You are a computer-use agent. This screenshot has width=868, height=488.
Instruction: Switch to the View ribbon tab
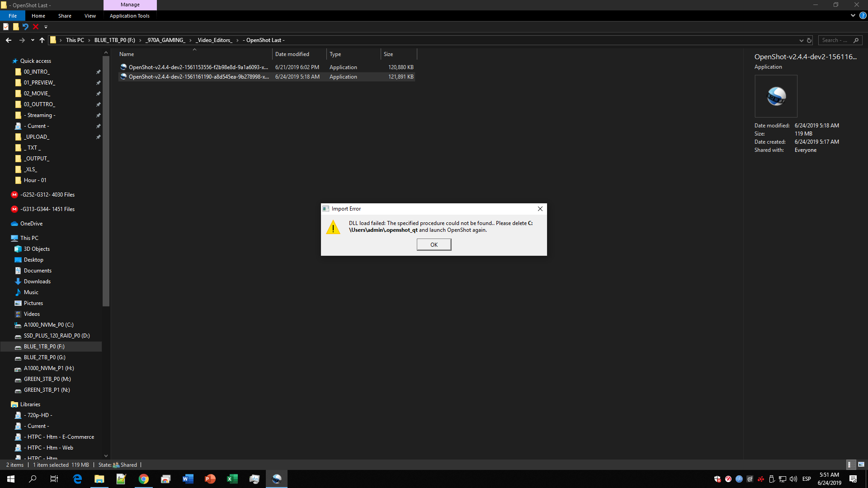90,15
